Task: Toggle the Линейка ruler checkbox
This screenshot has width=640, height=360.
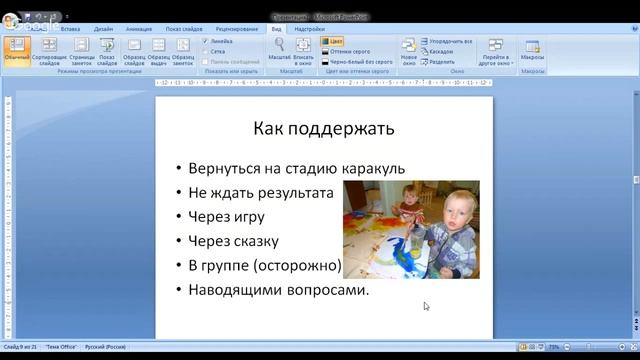Action: click(x=205, y=41)
